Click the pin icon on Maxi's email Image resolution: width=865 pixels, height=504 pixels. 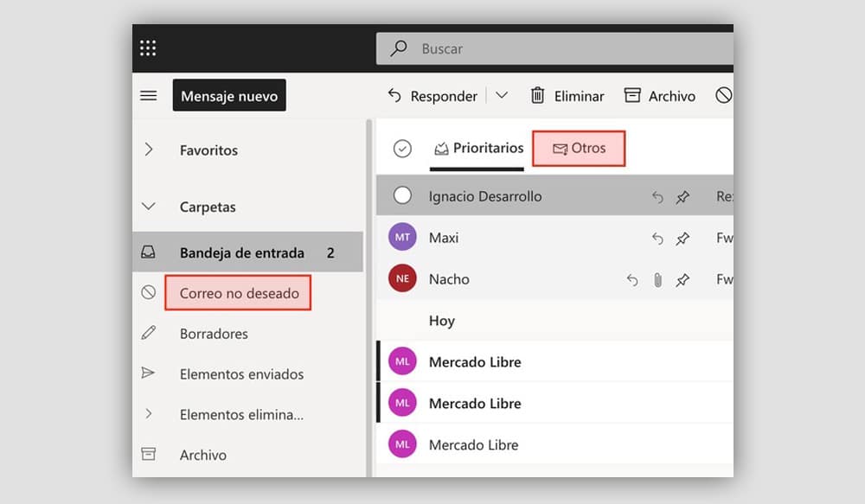tap(682, 239)
